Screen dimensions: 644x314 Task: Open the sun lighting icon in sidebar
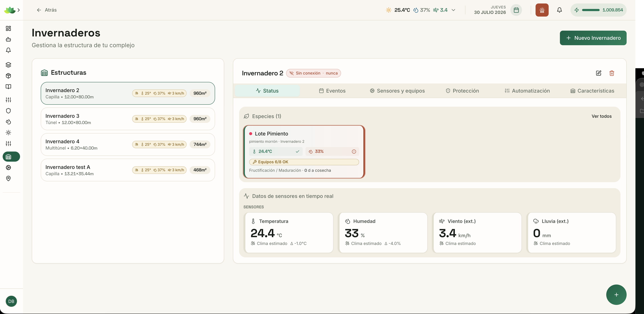pyautogui.click(x=8, y=132)
